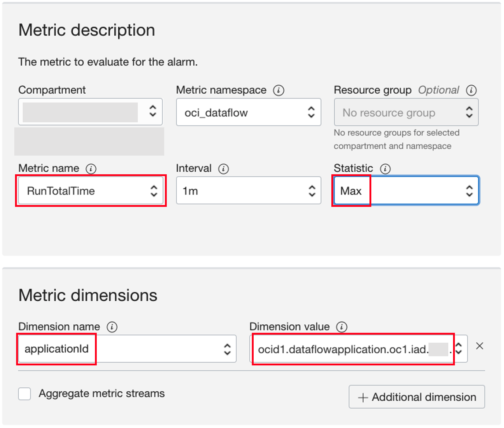Click the Dimension name info icon
This screenshot has height=428, width=504.
112,327
